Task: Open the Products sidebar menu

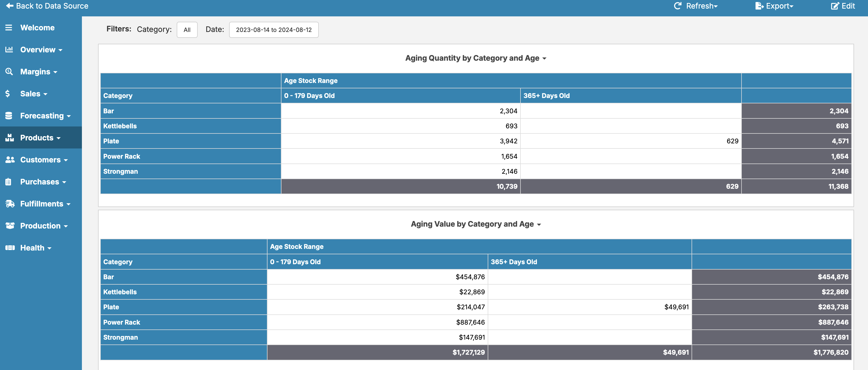Action: coord(37,137)
